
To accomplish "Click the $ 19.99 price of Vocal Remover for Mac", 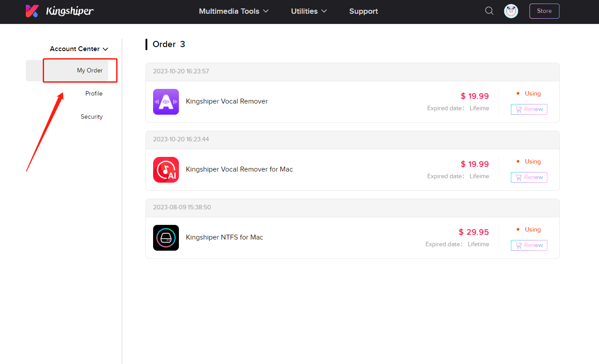I will (x=475, y=164).
